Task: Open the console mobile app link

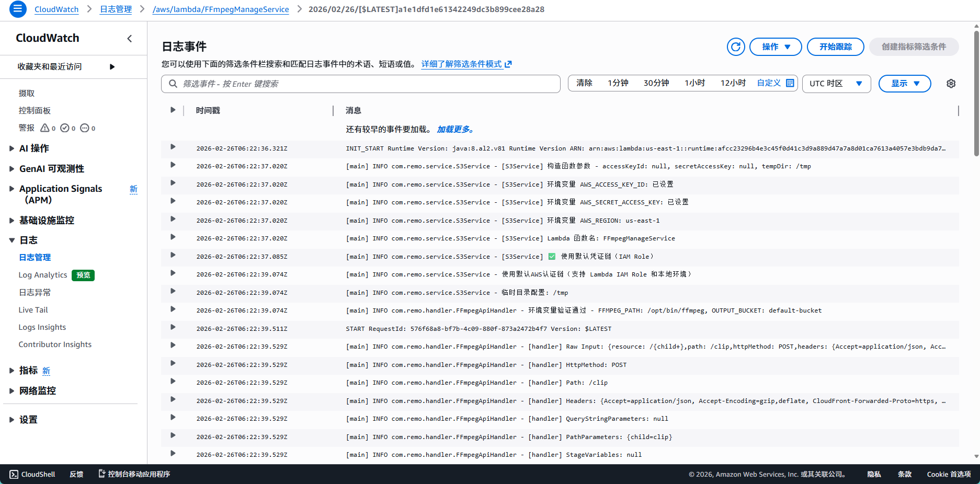Action: point(134,474)
